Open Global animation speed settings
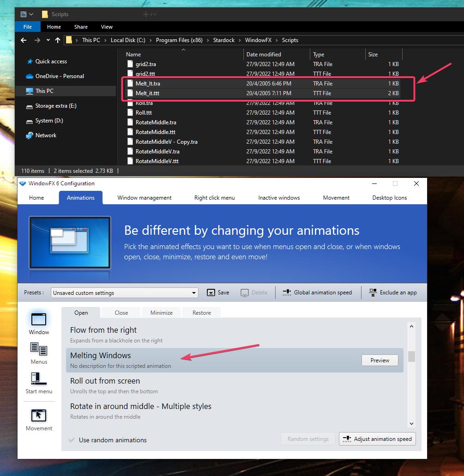This screenshot has width=464, height=476. pyautogui.click(x=318, y=293)
